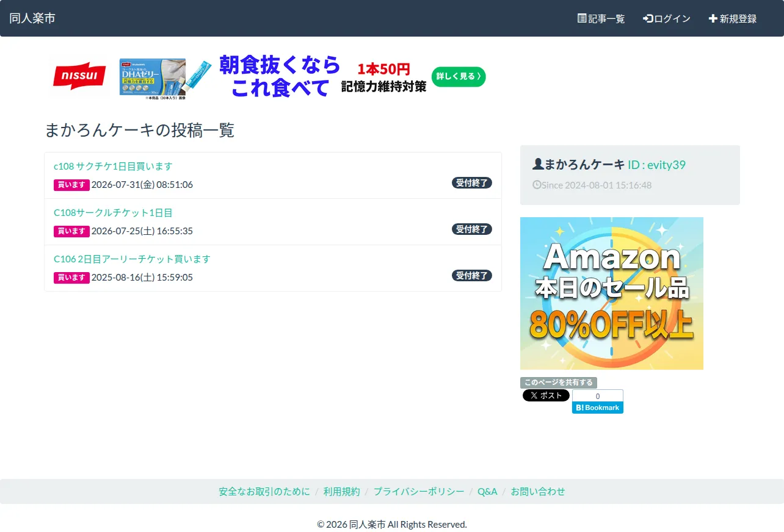Open the Amazon sale advertisement image
The width and height of the screenshot is (784, 532).
612,293
